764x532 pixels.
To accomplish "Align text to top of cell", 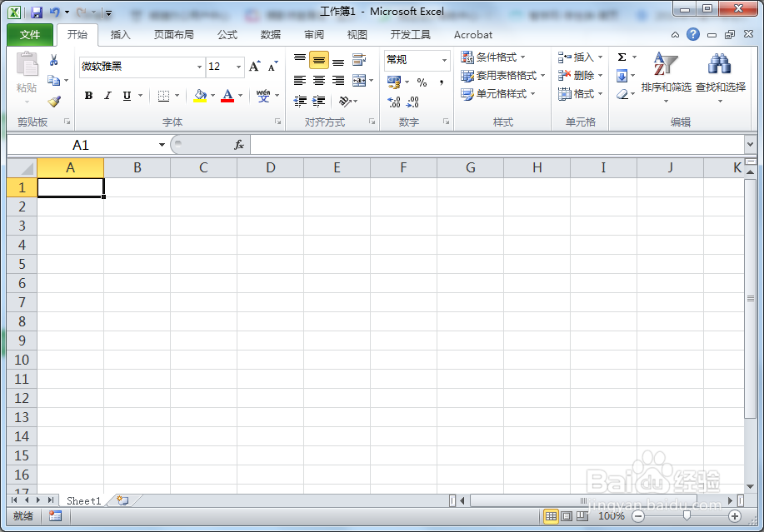I will tap(300, 60).
